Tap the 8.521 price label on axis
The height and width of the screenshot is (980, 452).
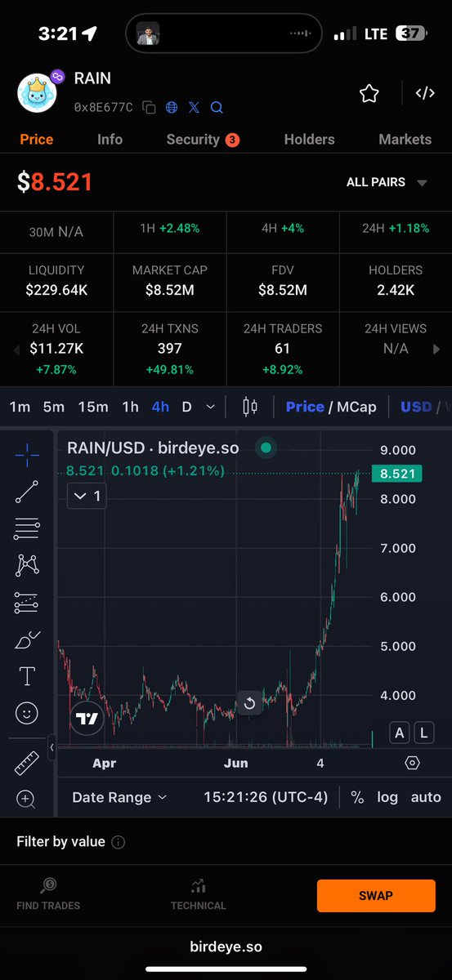(x=397, y=474)
